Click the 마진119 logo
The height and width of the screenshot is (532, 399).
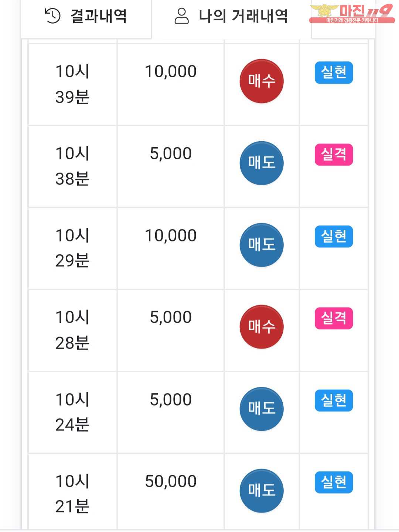coord(352,13)
